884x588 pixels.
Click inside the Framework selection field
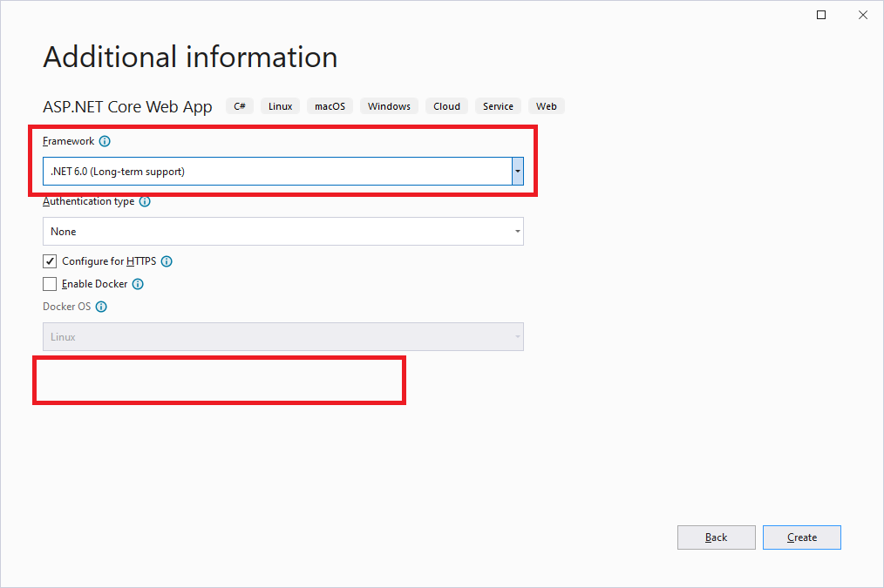click(x=262, y=171)
